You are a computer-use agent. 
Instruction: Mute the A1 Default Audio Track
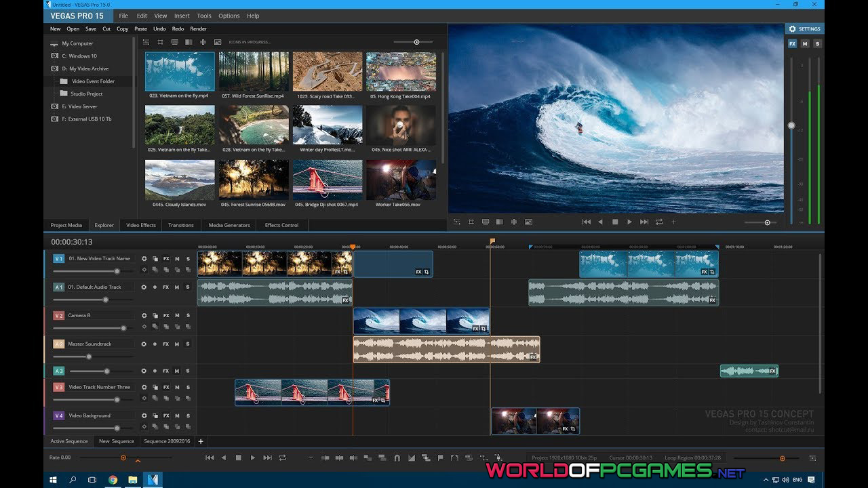[x=177, y=287]
